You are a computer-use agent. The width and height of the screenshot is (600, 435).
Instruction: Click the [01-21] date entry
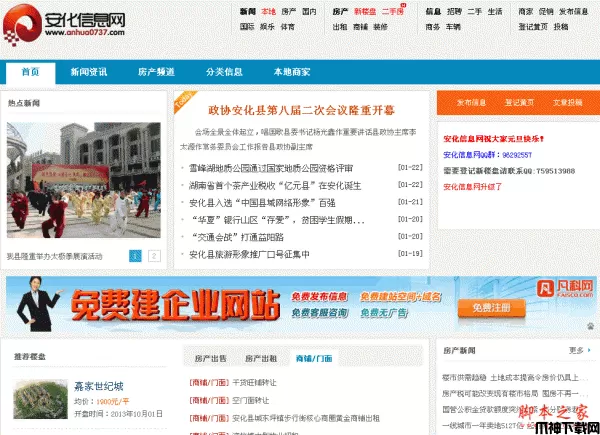(410, 202)
